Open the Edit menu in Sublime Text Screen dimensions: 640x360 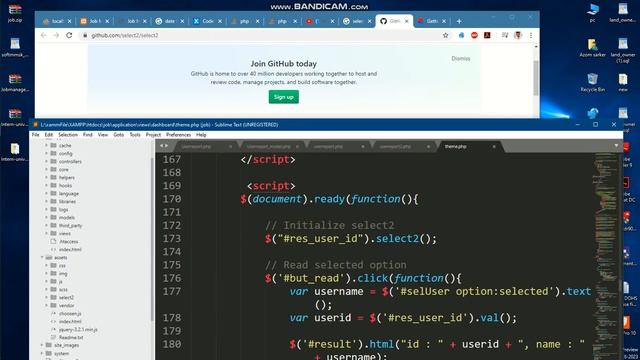pyautogui.click(x=49, y=135)
